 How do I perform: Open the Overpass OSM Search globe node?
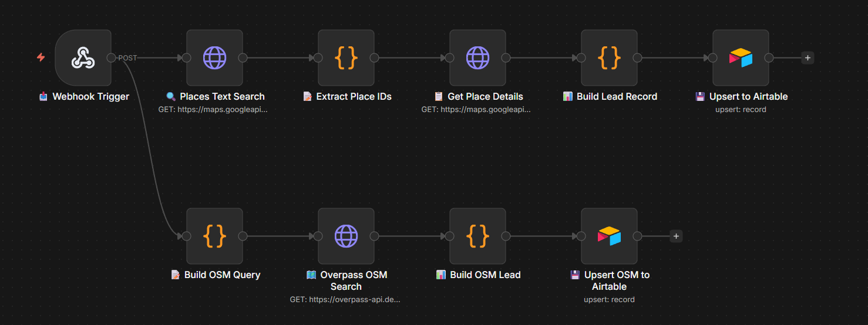(346, 236)
